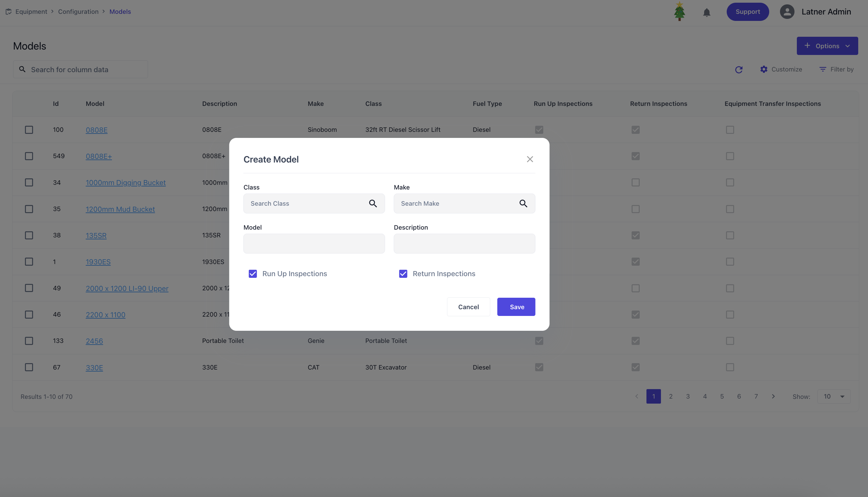Click the refresh icon above the table
868x497 pixels.
(x=739, y=70)
